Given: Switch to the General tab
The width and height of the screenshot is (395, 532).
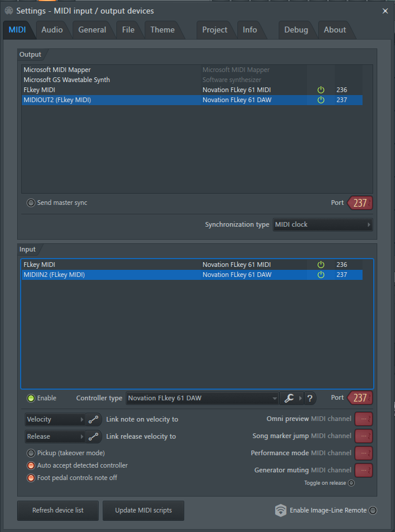Looking at the screenshot, I should (x=92, y=30).
